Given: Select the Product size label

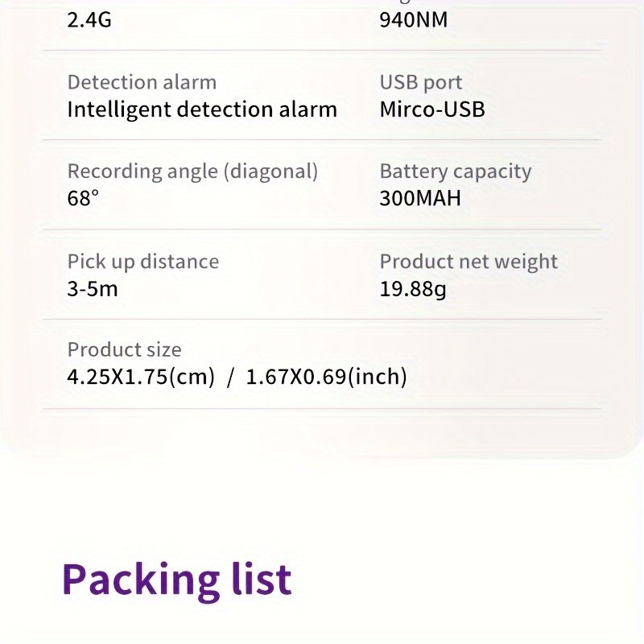Looking at the screenshot, I should [x=125, y=350].
